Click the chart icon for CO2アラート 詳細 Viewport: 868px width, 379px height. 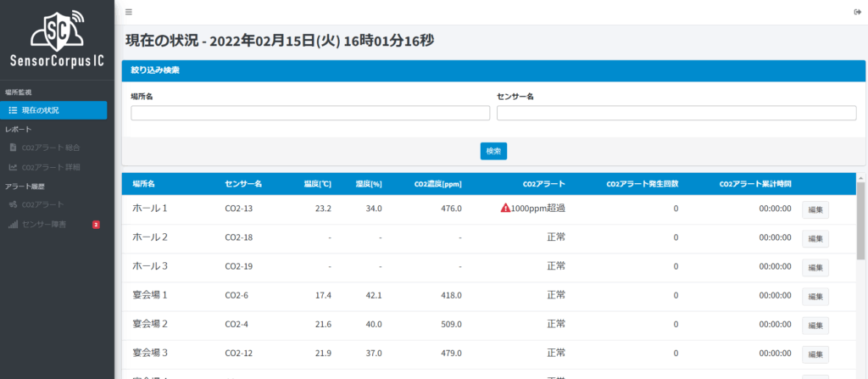(13, 167)
